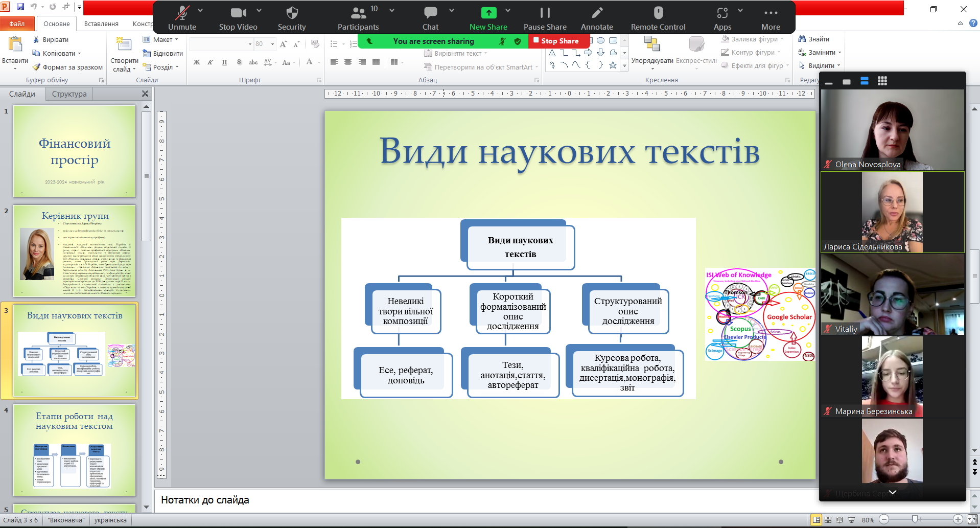Start Slide Show from status bar

point(851,520)
